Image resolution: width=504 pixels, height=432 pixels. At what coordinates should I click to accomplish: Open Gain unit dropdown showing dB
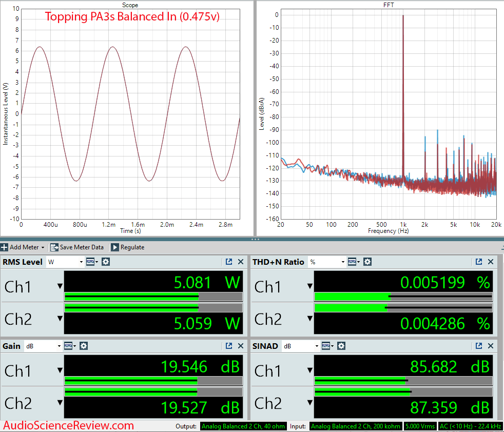(x=43, y=346)
